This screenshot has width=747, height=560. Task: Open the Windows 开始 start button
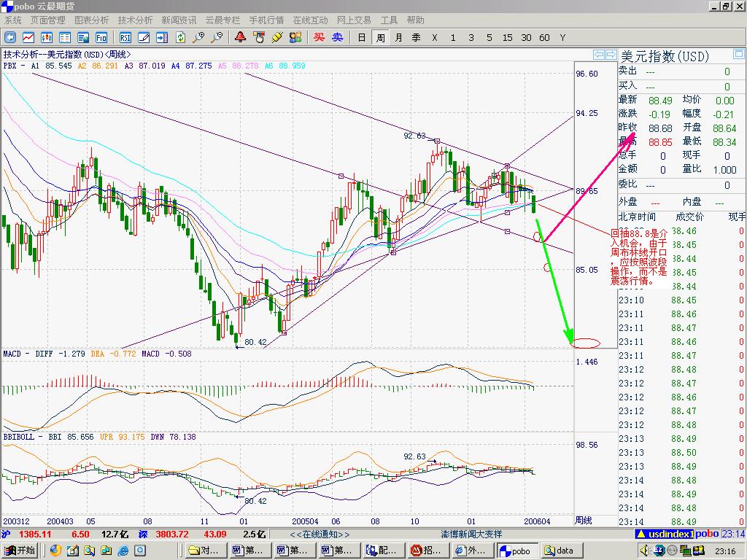20,551
